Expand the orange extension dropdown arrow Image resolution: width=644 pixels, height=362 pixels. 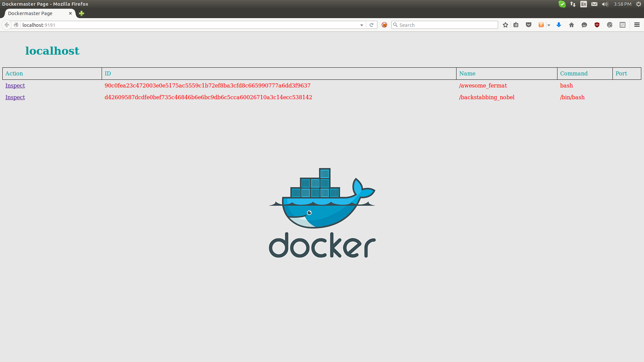click(x=549, y=25)
